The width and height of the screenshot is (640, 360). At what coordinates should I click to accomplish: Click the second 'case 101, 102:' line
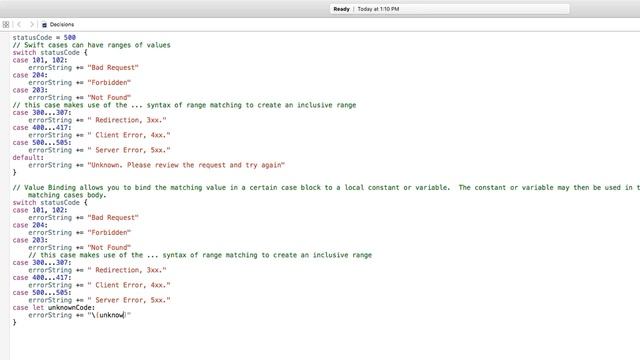point(40,210)
